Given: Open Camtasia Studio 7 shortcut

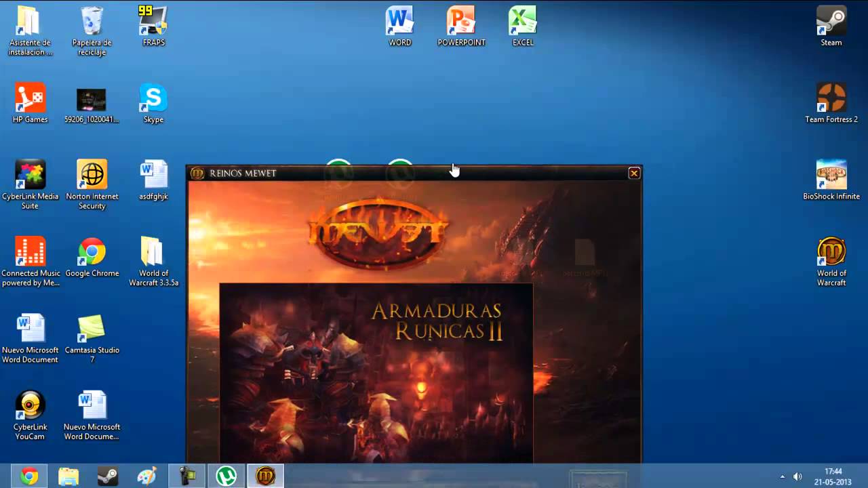Looking at the screenshot, I should (92, 339).
